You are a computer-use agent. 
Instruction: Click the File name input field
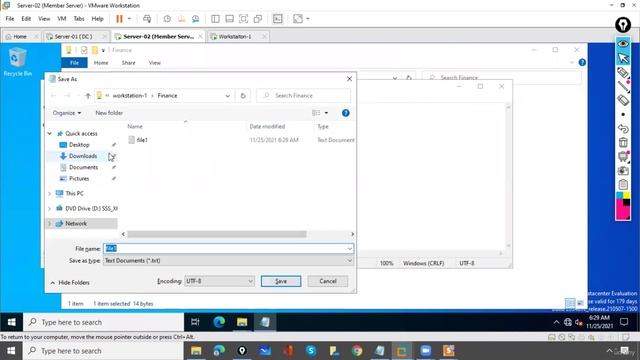point(228,249)
